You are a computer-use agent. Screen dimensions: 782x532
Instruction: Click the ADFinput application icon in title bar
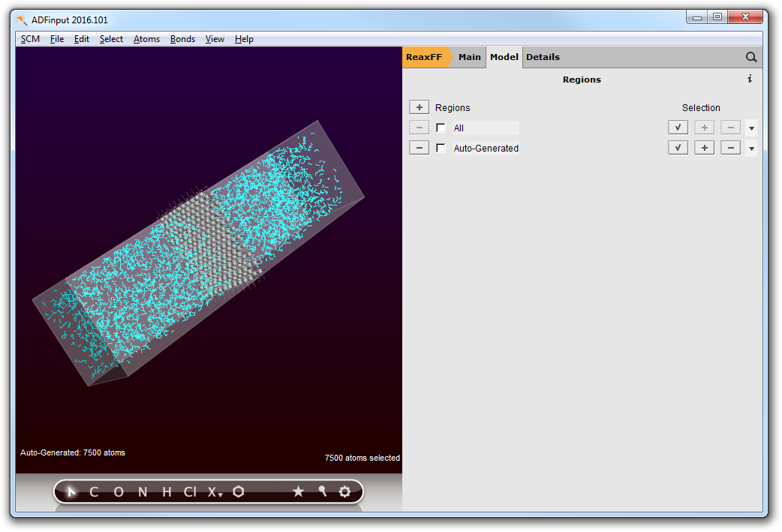pos(22,20)
